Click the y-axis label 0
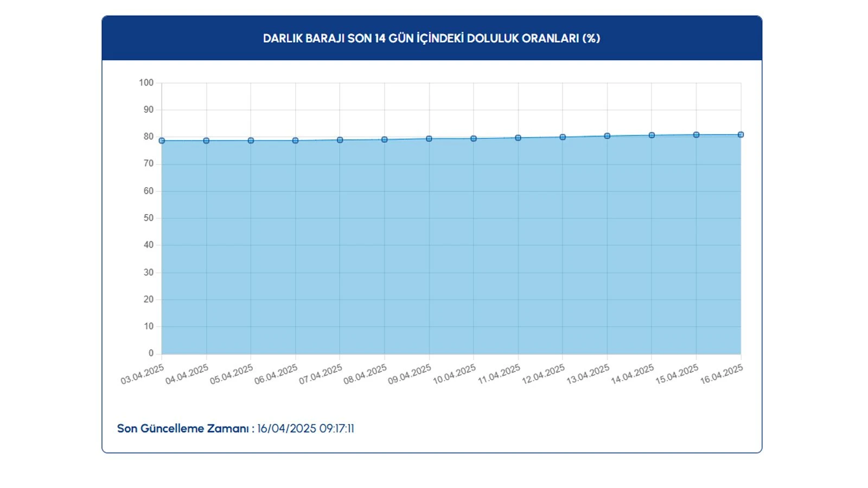This screenshot has width=868, height=488. pos(151,354)
